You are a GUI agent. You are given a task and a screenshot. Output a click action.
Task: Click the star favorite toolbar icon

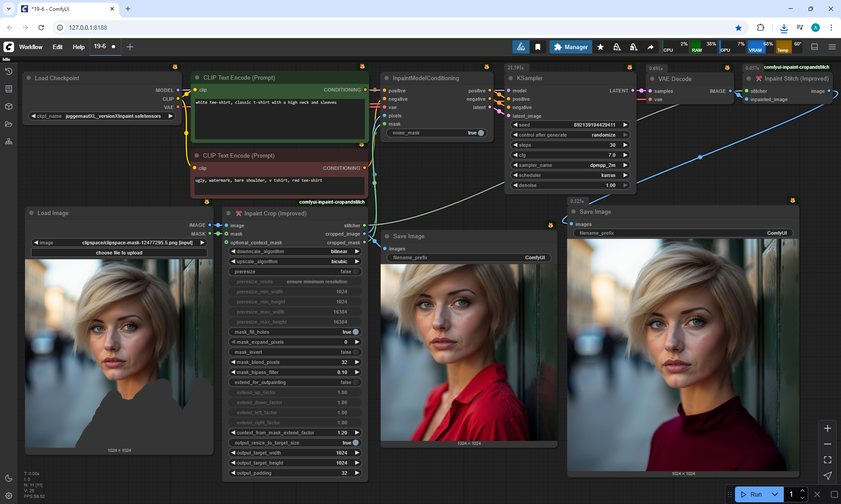click(x=601, y=47)
